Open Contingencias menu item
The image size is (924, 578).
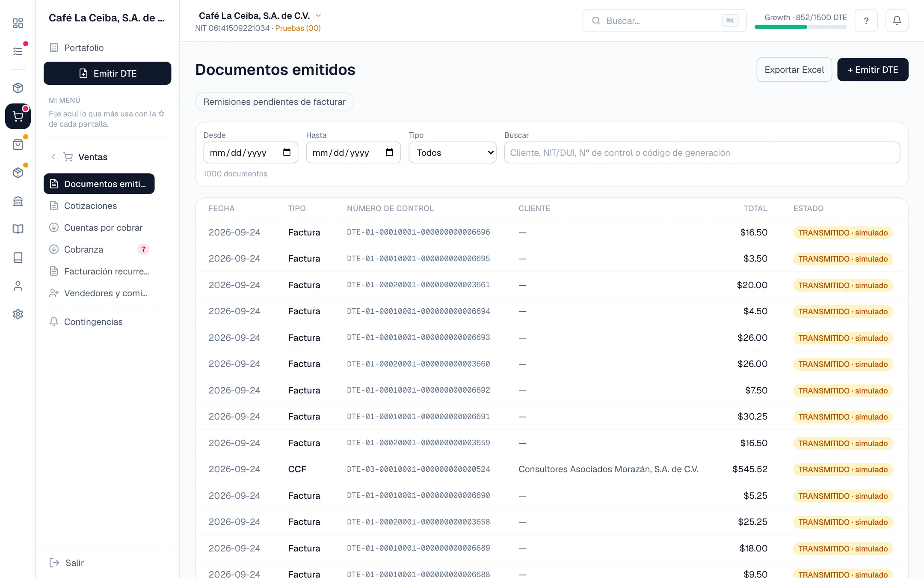click(x=99, y=322)
